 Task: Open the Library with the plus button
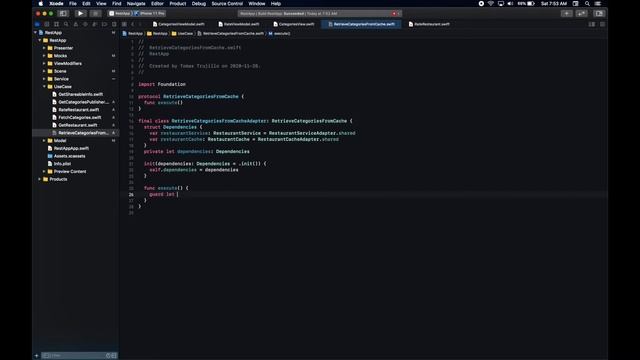coord(567,13)
